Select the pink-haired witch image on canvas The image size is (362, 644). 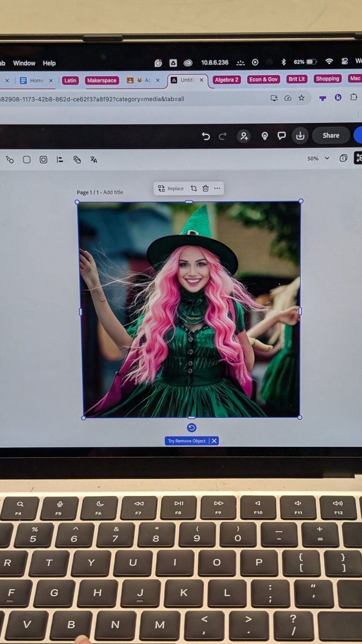tap(189, 310)
